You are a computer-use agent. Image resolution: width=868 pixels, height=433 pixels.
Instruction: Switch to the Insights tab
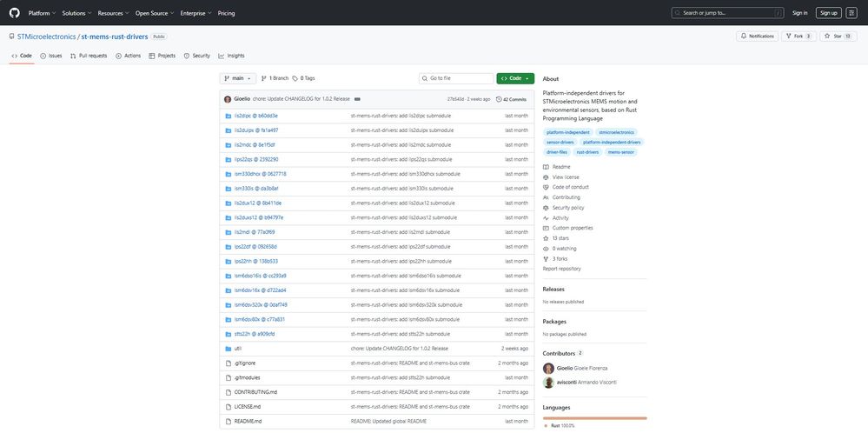point(231,56)
